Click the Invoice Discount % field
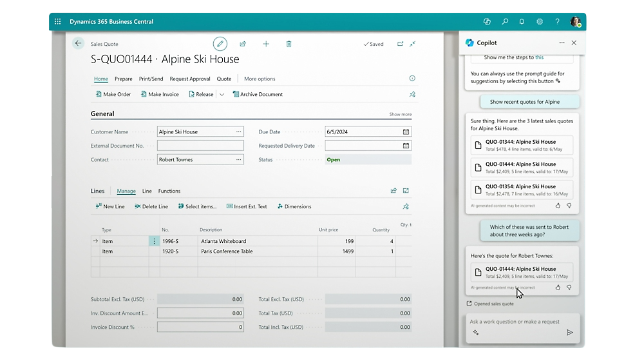The image size is (644, 363). click(200, 327)
